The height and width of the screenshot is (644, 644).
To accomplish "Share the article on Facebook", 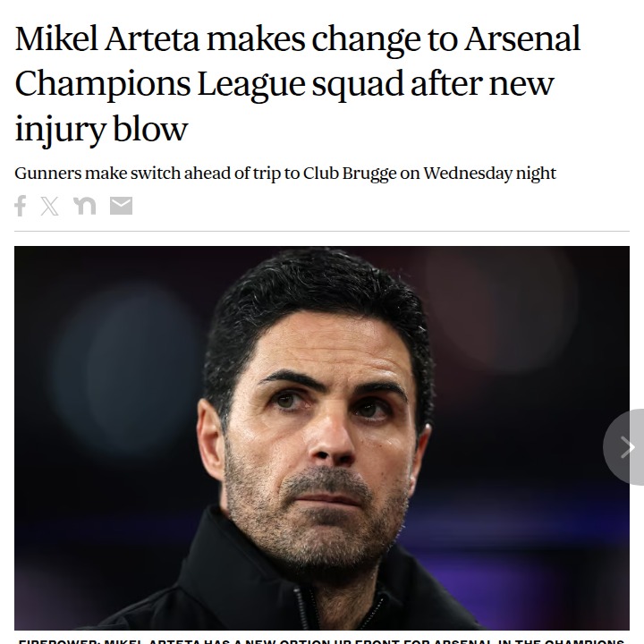I will [21, 206].
